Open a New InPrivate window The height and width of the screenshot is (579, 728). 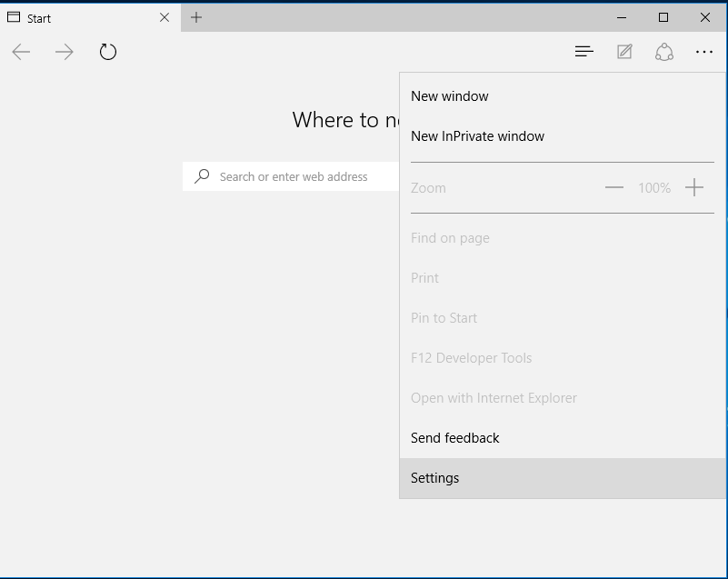pyautogui.click(x=477, y=136)
